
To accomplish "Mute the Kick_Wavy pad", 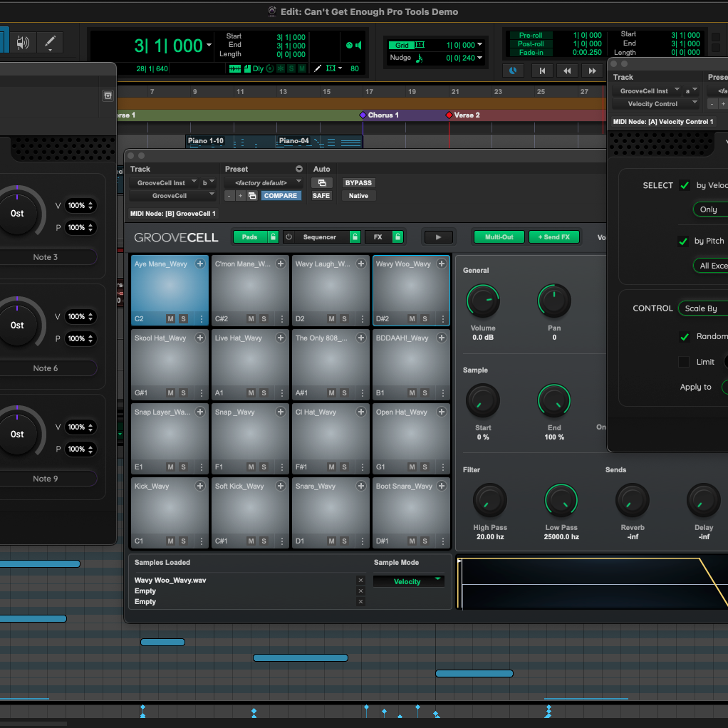I will (x=171, y=541).
